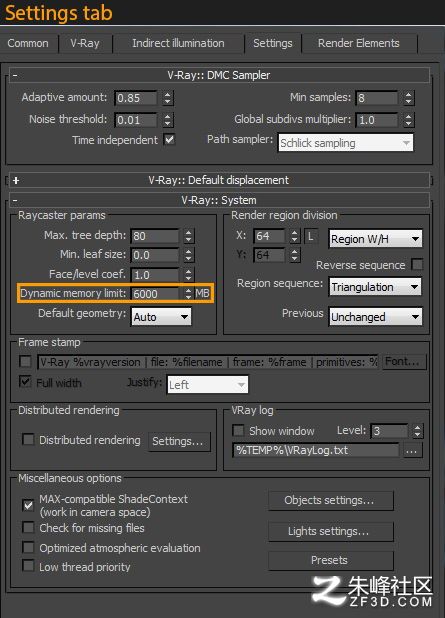Click the Max. tree depth field
445x618 pixels.
155,236
